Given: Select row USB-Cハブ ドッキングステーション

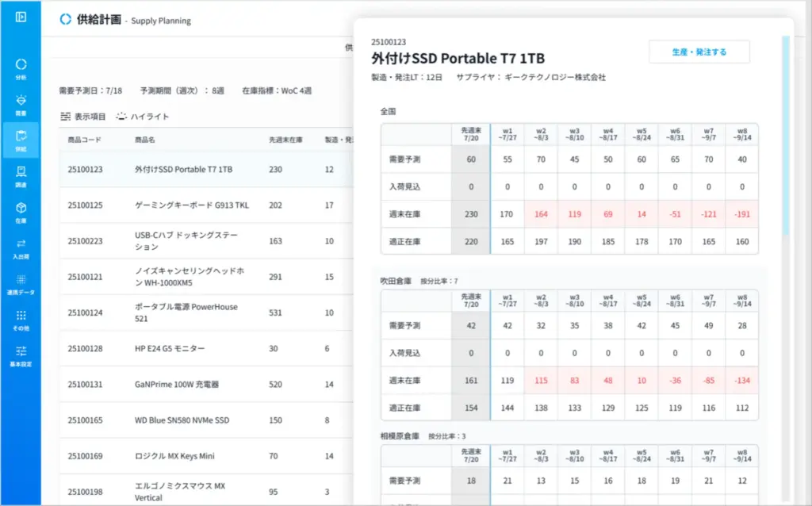Looking at the screenshot, I should [x=207, y=241].
